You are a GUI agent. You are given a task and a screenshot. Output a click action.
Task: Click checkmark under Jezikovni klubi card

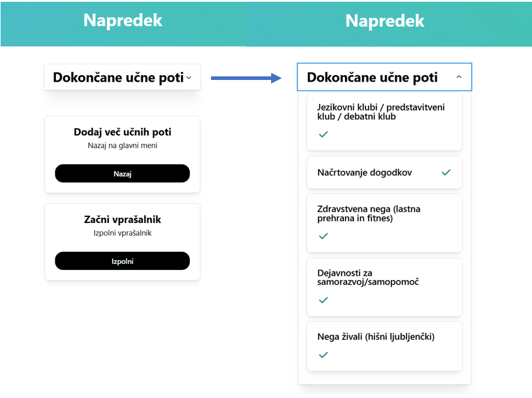323,134
